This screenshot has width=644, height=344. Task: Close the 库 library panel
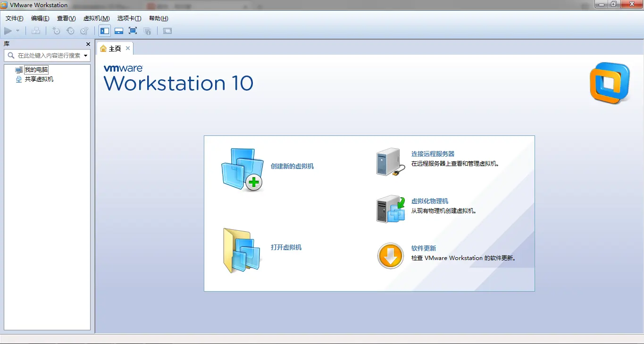click(88, 44)
